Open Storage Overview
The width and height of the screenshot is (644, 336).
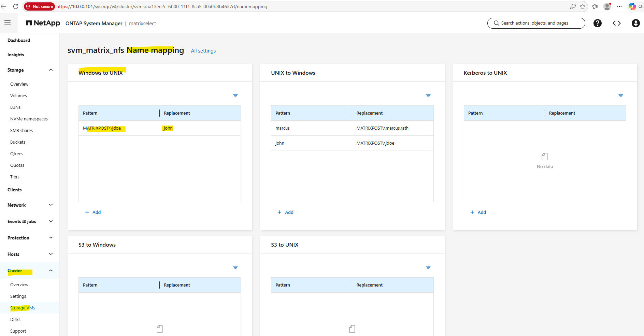[x=19, y=84]
